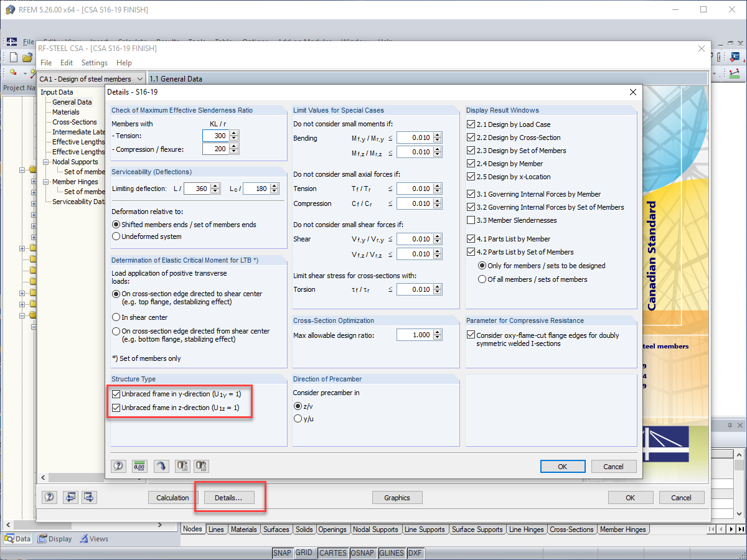Collapse the Nodal Supports tree branch
This screenshot has height=560, width=747.
click(x=46, y=162)
